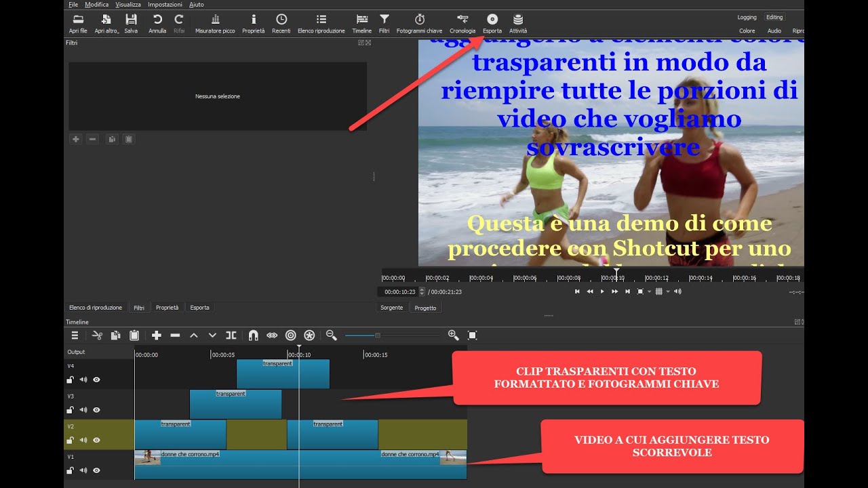
Task: Hide the V4 track
Action: click(96, 380)
